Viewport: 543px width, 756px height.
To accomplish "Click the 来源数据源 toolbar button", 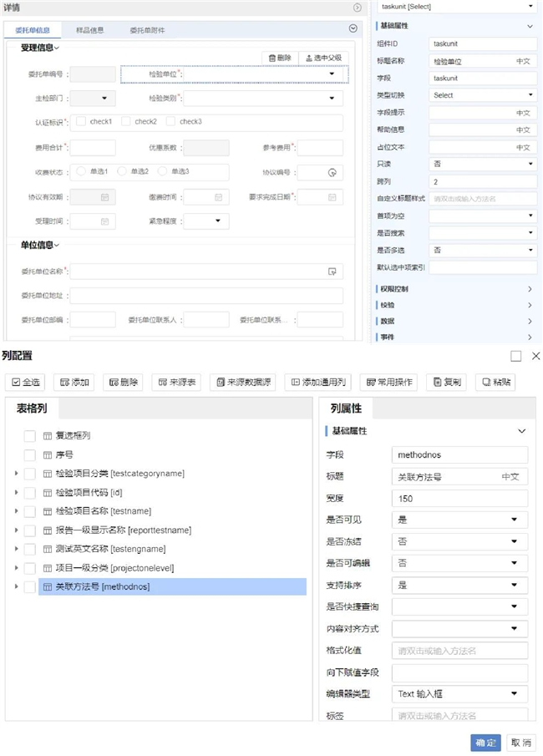I will (242, 382).
